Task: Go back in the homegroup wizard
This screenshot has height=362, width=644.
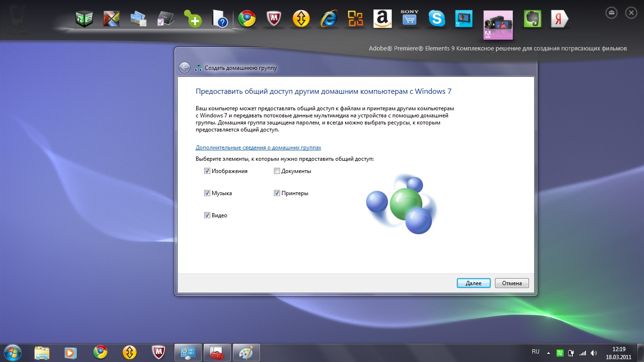Action: pyautogui.click(x=184, y=68)
